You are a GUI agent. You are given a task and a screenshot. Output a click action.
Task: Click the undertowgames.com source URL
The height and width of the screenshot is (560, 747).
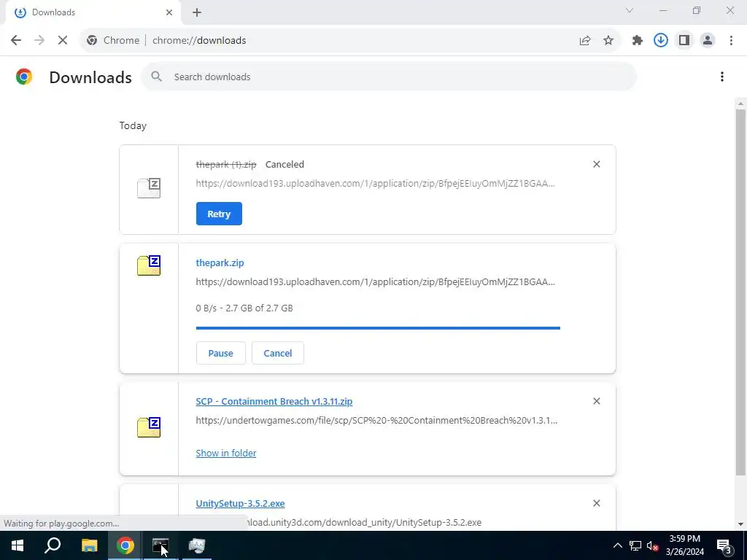tap(376, 421)
